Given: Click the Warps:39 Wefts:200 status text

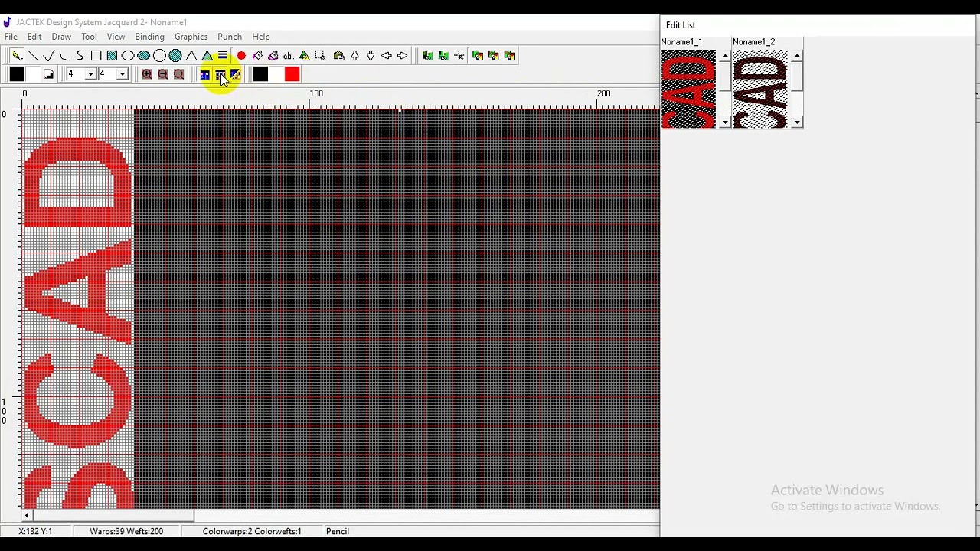Looking at the screenshot, I should (x=126, y=531).
